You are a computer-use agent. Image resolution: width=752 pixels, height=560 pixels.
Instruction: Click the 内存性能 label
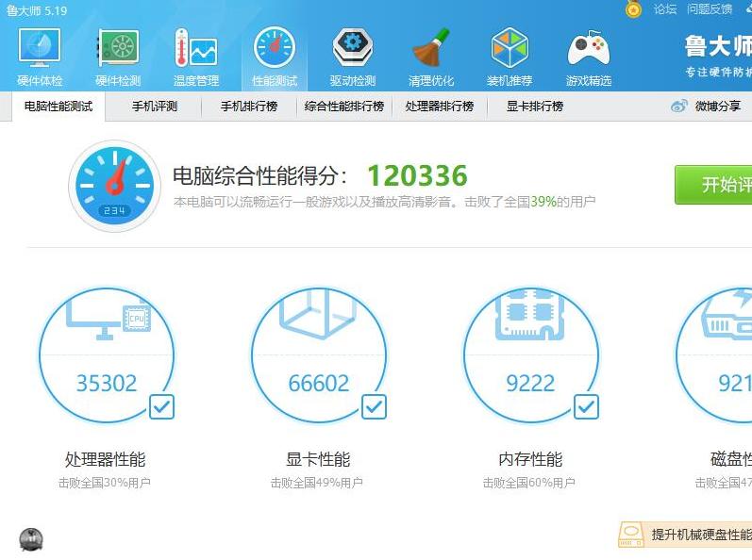530,459
